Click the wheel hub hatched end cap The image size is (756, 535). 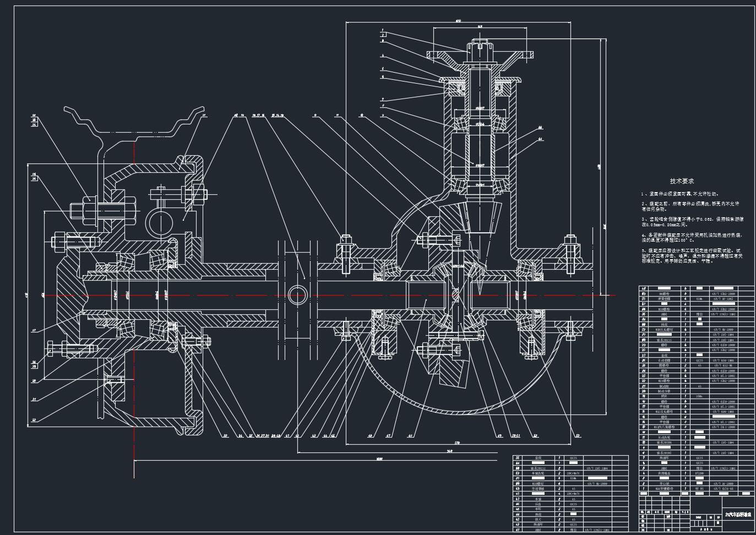point(69,296)
